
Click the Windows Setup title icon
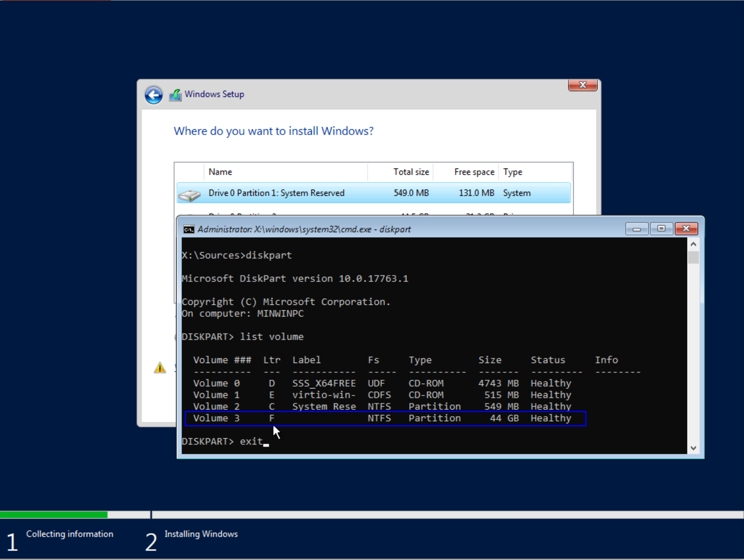[x=175, y=95]
